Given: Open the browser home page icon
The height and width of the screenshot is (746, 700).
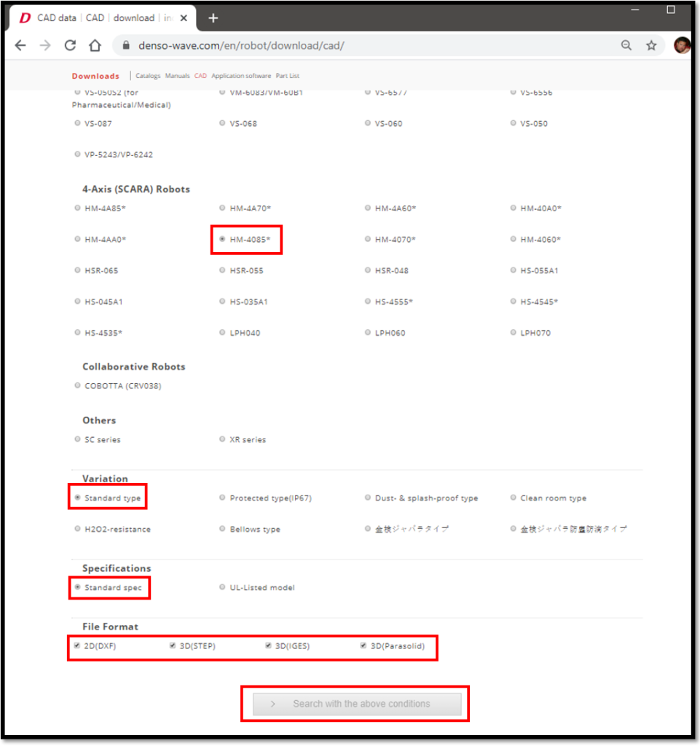Looking at the screenshot, I should (x=95, y=46).
